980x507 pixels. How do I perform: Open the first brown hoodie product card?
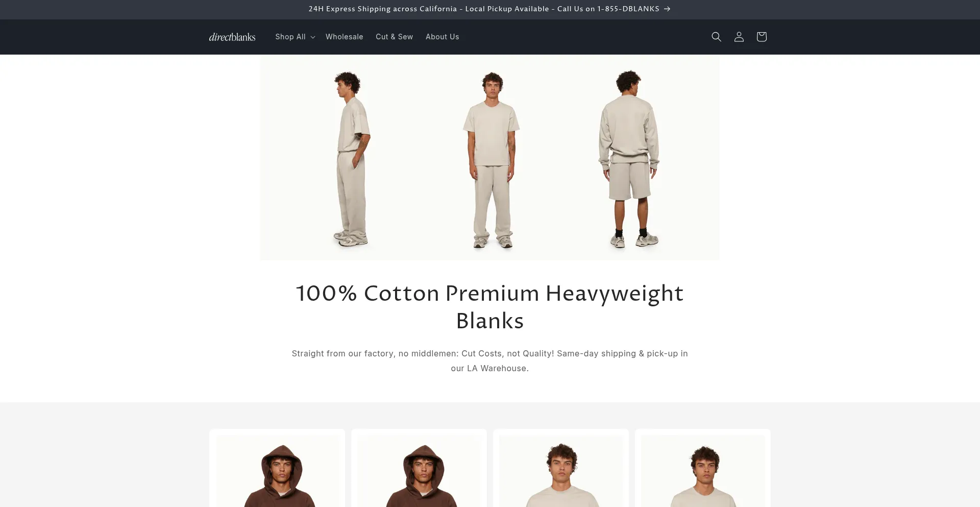point(277,468)
